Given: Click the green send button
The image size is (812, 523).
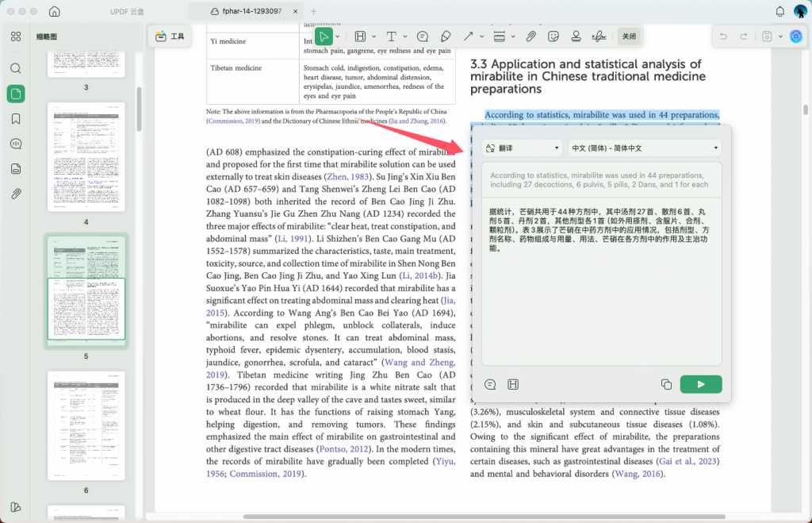Looking at the screenshot, I should 701,384.
